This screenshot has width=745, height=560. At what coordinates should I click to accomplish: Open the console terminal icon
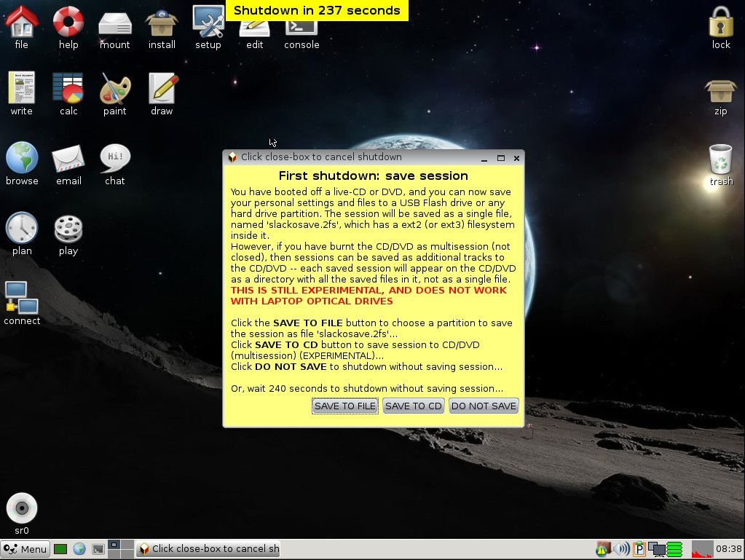click(x=301, y=28)
